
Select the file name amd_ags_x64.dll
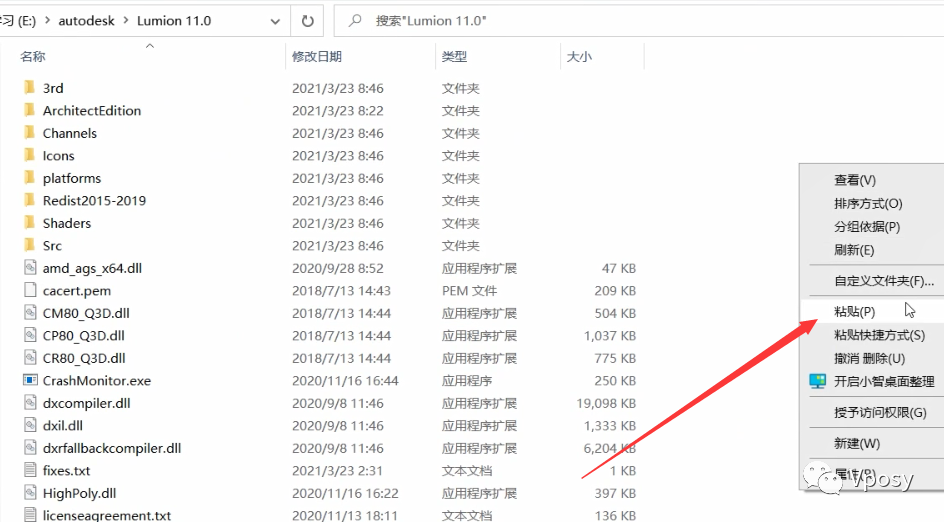[x=92, y=268]
